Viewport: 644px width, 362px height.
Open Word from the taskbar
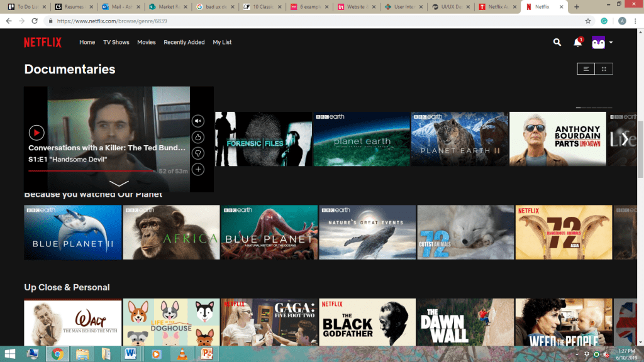pos(130,354)
